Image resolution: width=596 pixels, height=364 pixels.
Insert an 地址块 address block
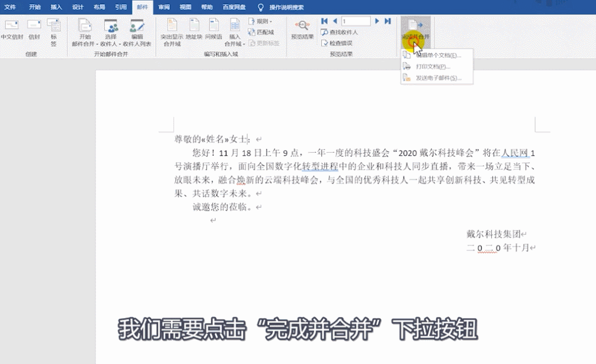194,25
